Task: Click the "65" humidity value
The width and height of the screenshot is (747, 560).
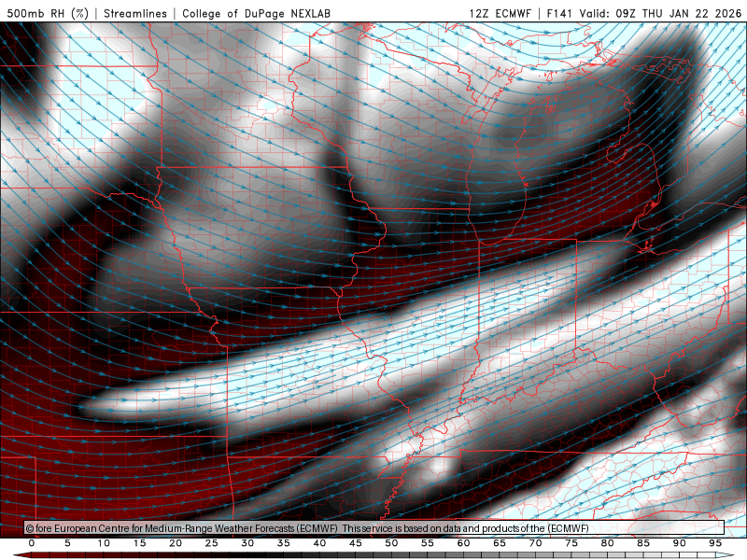Action: tap(500, 543)
